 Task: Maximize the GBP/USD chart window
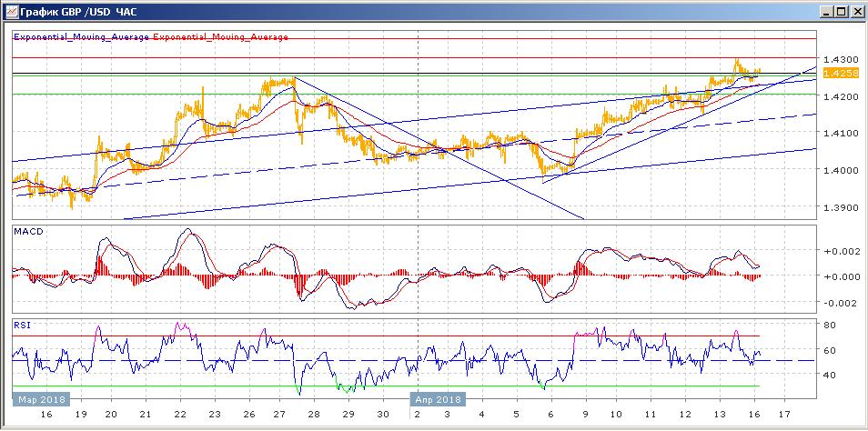click(x=842, y=11)
